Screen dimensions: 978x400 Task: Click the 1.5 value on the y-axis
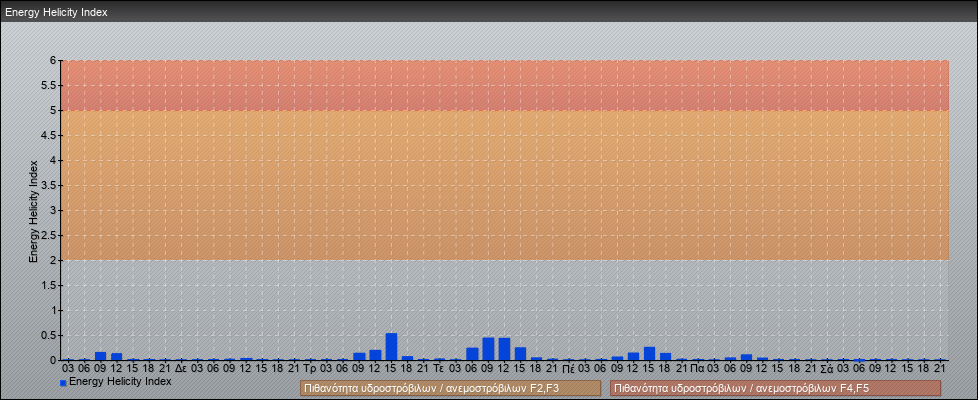[x=49, y=285]
